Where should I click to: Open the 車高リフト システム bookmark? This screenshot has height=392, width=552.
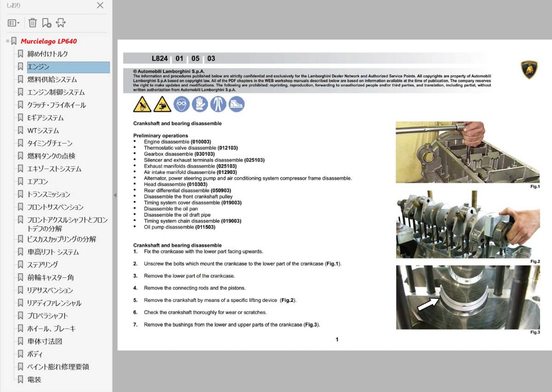pyautogui.click(x=53, y=252)
